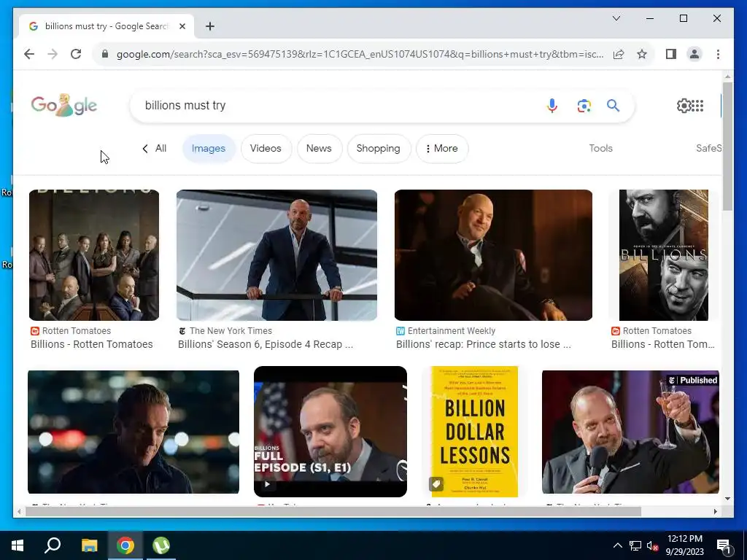
Task: View site info via the padlock icon
Action: pyautogui.click(x=105, y=54)
